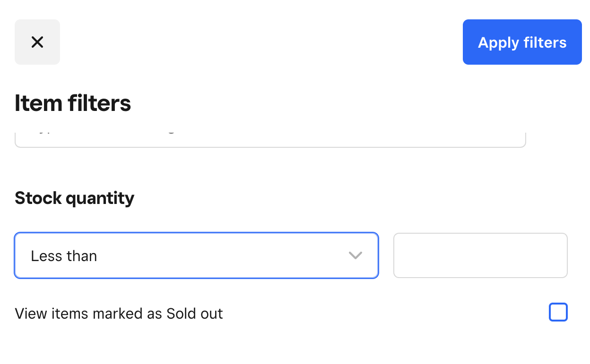Tick the blue Sold out checkbox

coord(558,313)
